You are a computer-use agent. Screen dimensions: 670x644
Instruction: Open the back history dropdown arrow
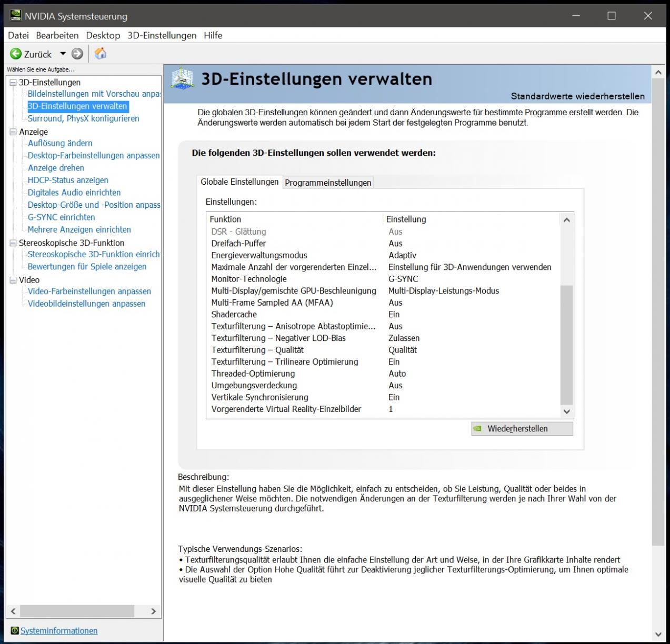63,54
